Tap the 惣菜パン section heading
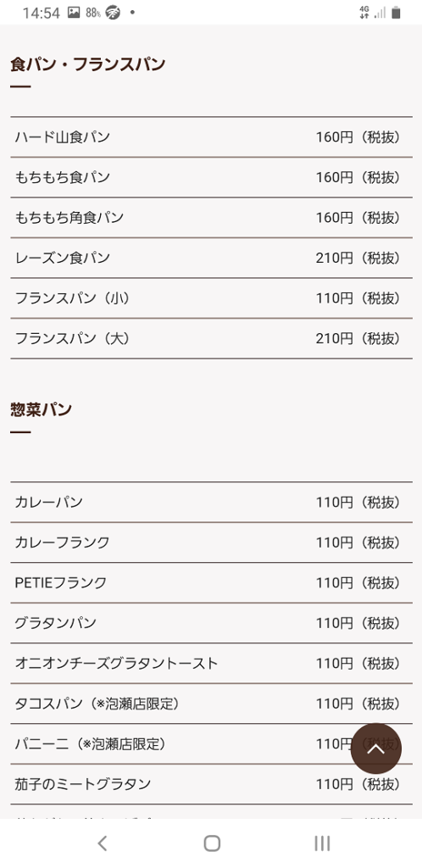 click(41, 409)
